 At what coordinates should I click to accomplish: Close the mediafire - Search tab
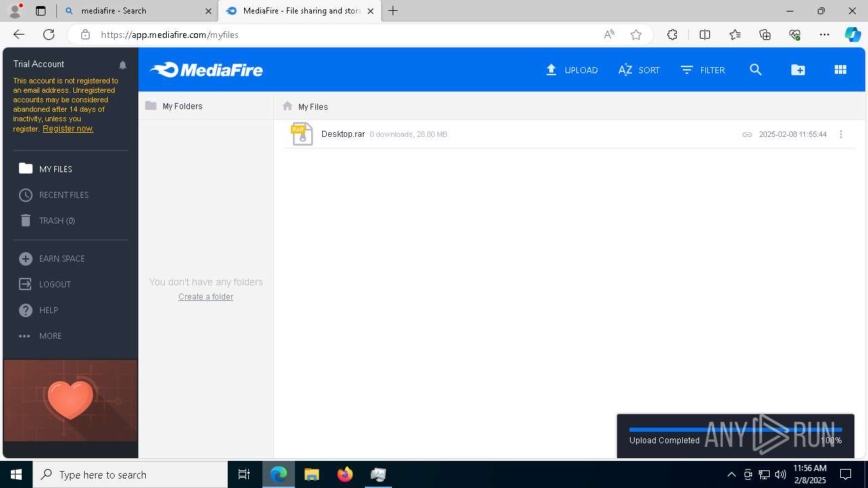click(x=208, y=11)
